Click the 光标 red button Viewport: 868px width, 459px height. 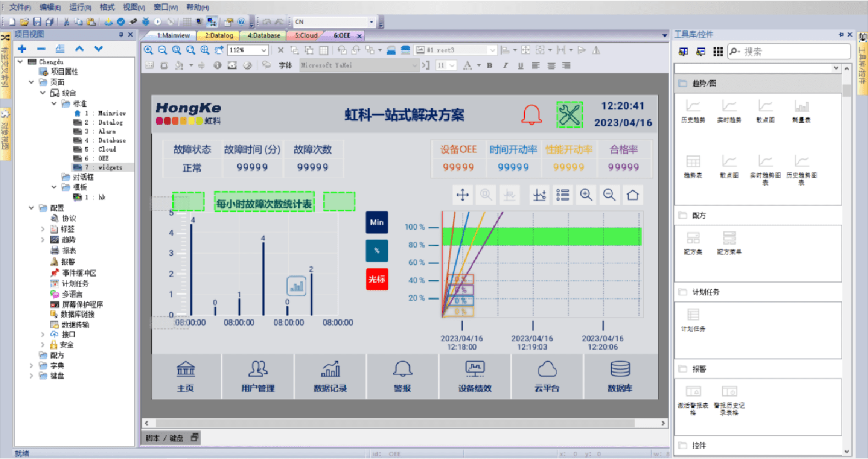[377, 279]
